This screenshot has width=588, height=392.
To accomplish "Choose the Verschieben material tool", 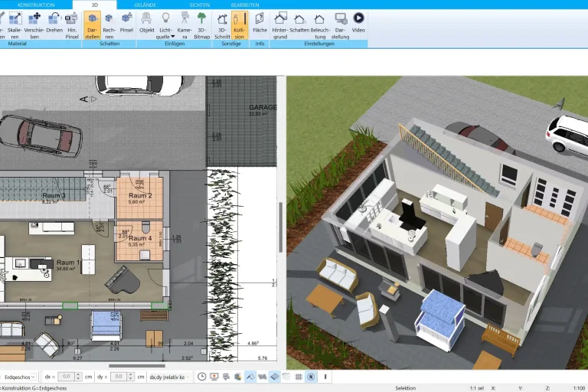I will point(34,25).
